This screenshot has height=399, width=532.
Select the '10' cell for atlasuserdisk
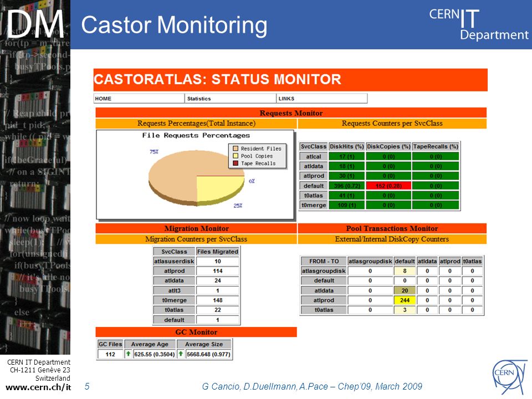coord(217,261)
